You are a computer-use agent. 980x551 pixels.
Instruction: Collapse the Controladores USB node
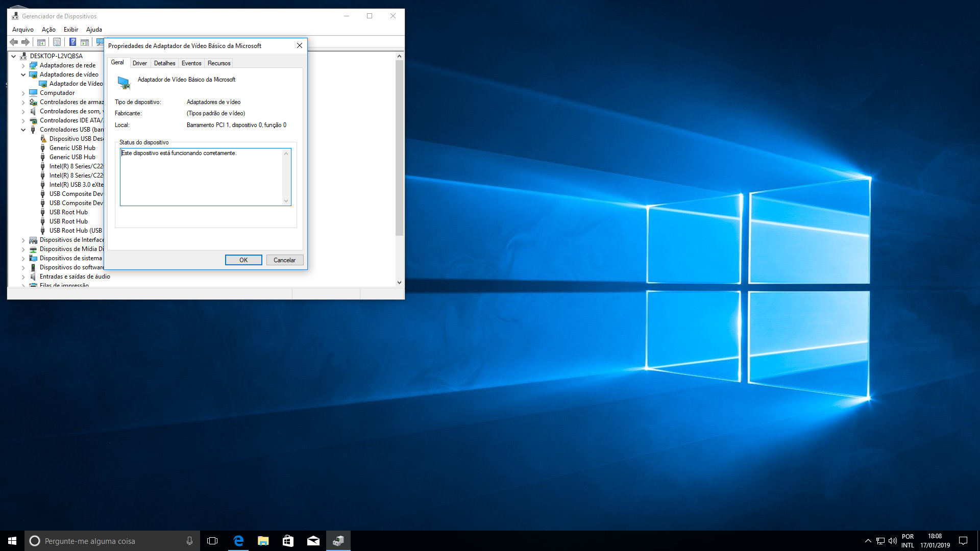point(23,130)
